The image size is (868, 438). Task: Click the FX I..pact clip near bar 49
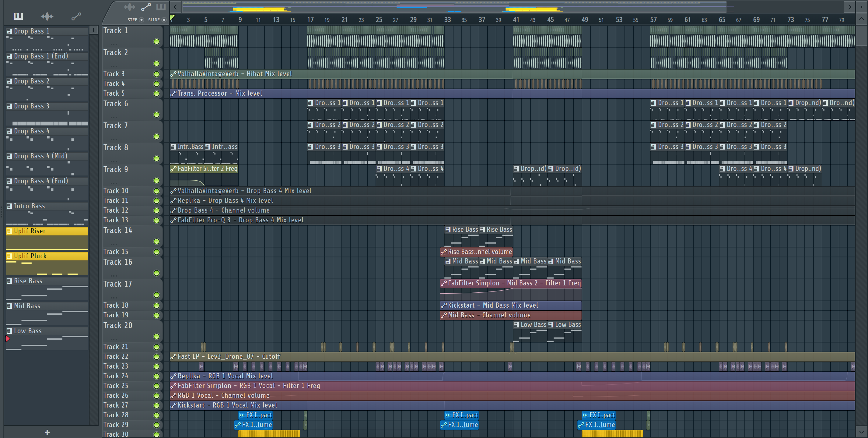tap(599, 415)
